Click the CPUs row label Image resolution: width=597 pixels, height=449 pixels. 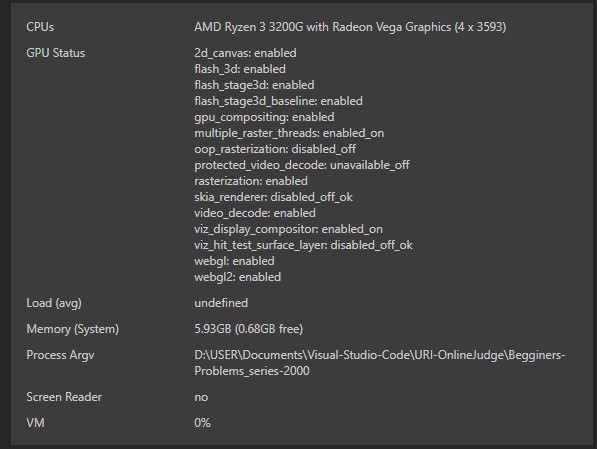coord(40,27)
